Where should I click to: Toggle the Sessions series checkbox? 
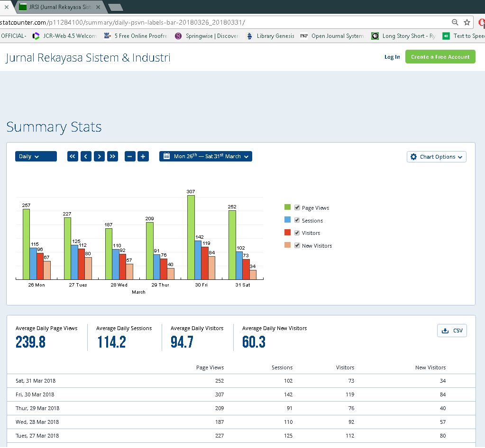click(x=297, y=220)
